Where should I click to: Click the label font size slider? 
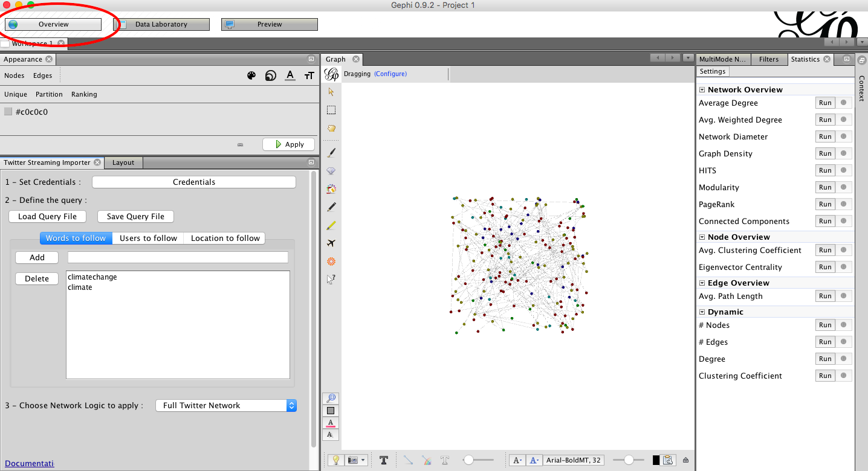629,460
